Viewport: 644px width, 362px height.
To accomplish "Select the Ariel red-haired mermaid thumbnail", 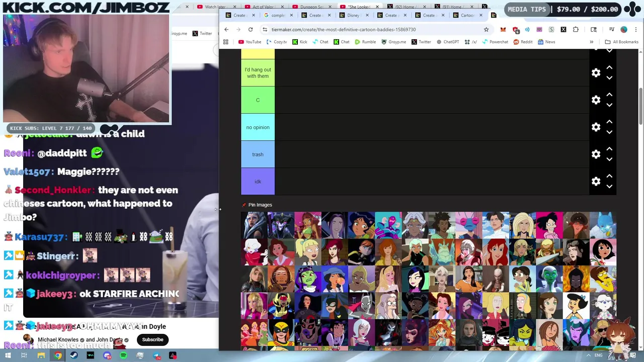I will coord(496,252).
